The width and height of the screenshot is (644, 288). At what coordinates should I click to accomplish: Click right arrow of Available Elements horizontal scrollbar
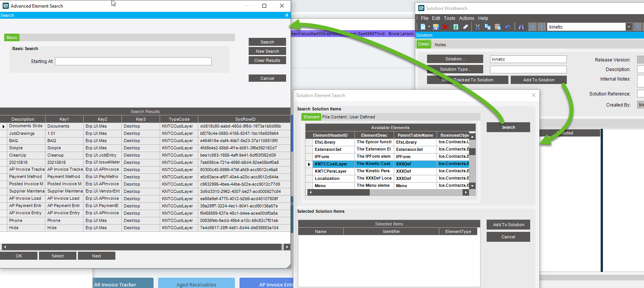click(x=466, y=193)
